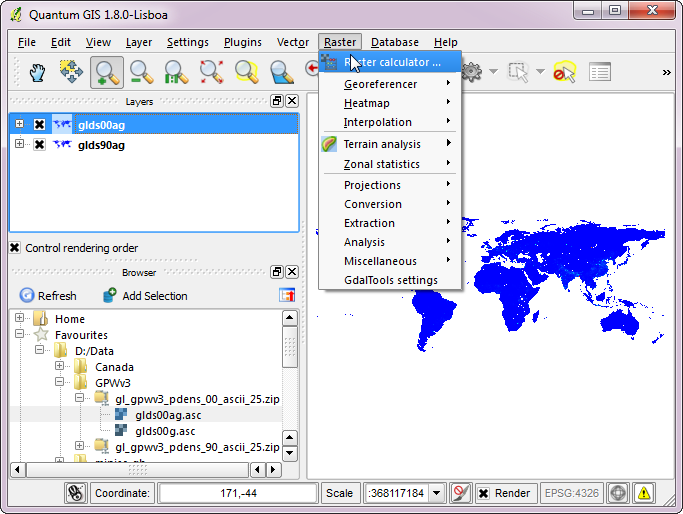683x514 pixels.
Task: Select glds00ag.asc in Browser tree
Action: pos(168,415)
